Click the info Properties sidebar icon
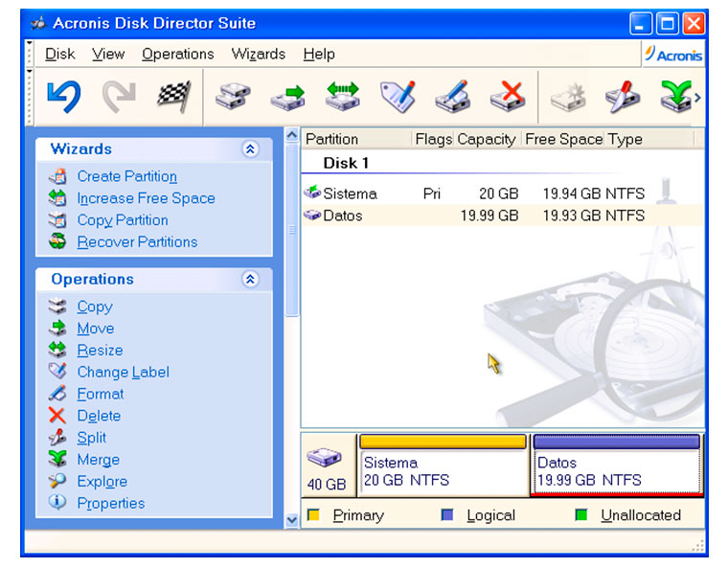The height and width of the screenshot is (568, 728). (x=57, y=503)
